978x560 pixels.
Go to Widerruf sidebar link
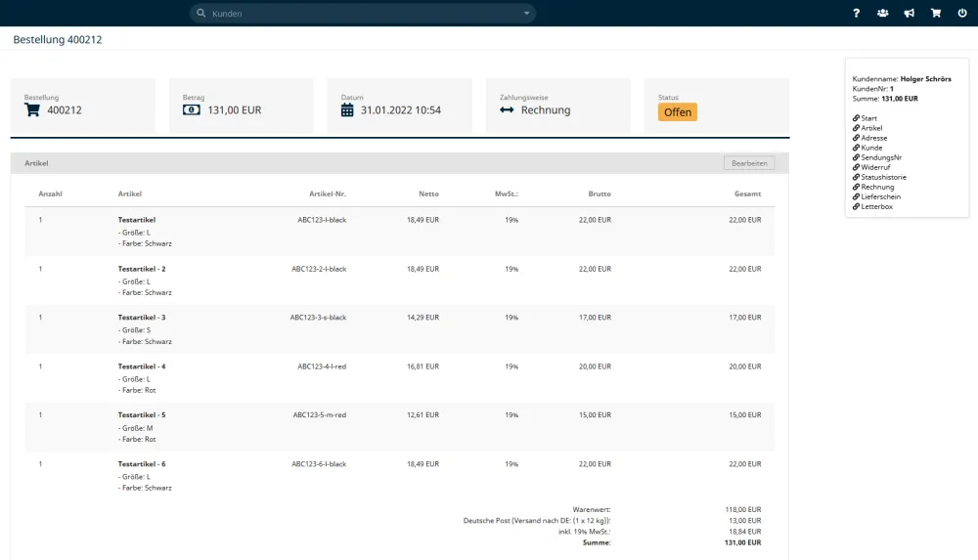tap(875, 167)
